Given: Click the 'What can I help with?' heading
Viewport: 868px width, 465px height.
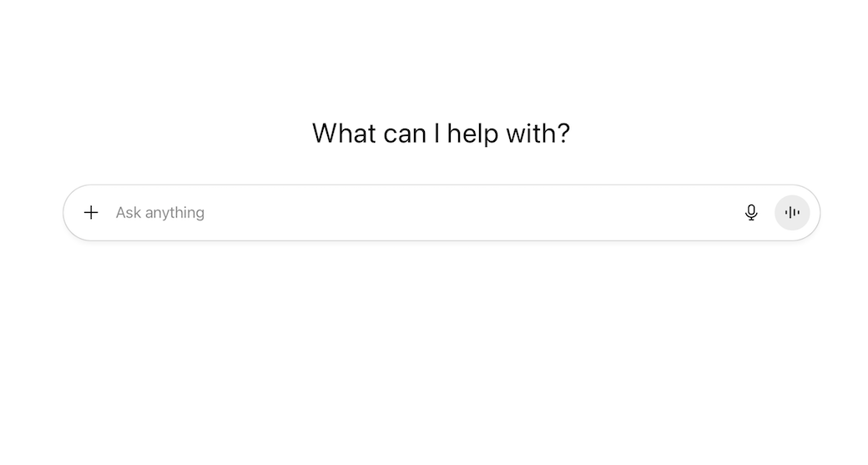Looking at the screenshot, I should click(441, 134).
